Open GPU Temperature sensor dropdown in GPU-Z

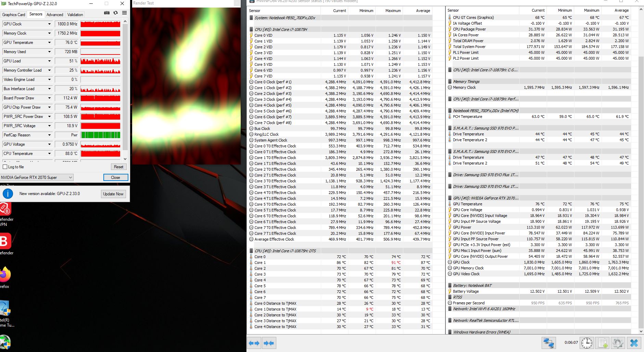[x=49, y=43]
